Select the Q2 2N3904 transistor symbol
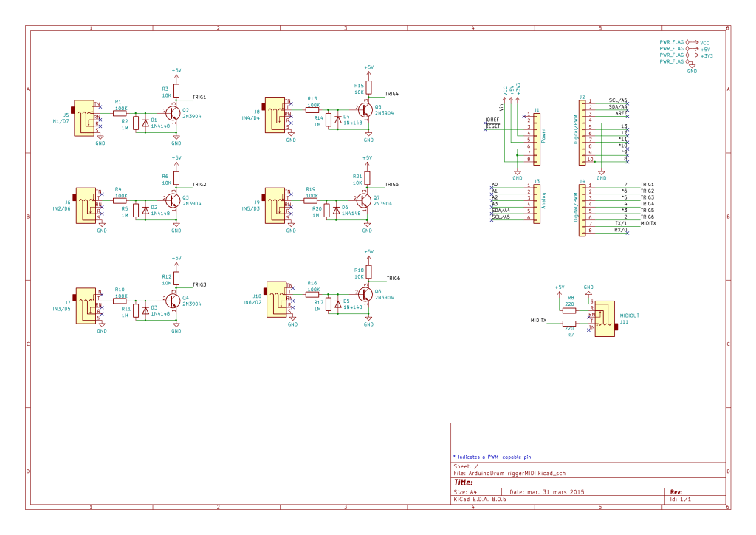 173,114
